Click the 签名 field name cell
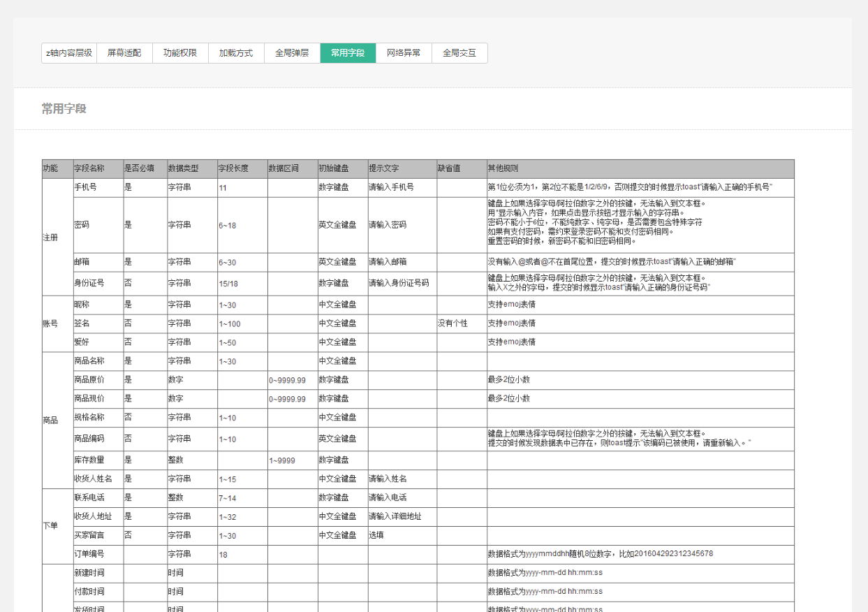 (x=98, y=323)
